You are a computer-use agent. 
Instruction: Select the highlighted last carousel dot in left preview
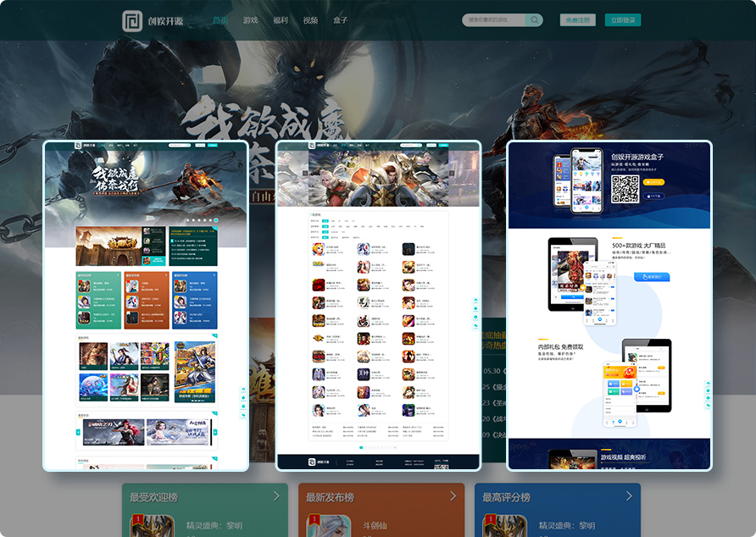pyautogui.click(x=216, y=220)
